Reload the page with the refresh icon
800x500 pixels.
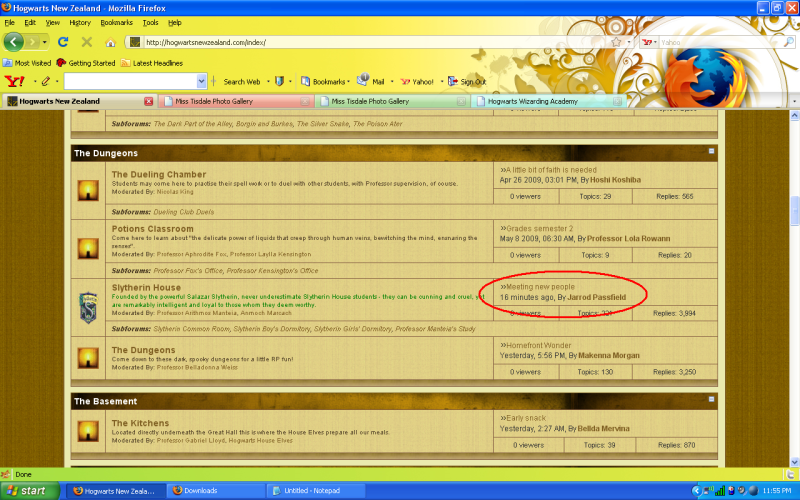tap(63, 42)
